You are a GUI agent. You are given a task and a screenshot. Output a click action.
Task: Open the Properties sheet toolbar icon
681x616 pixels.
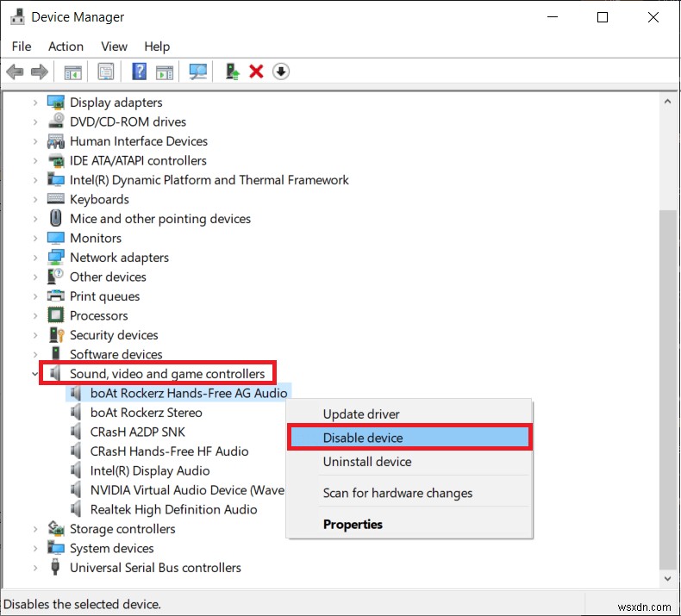[x=105, y=72]
